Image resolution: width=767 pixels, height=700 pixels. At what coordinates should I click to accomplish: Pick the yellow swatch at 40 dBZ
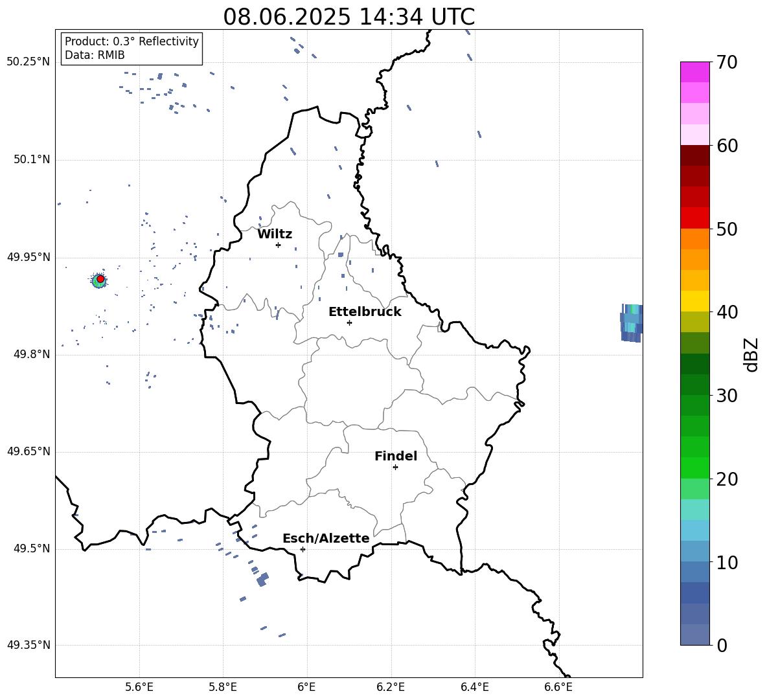[x=694, y=301]
